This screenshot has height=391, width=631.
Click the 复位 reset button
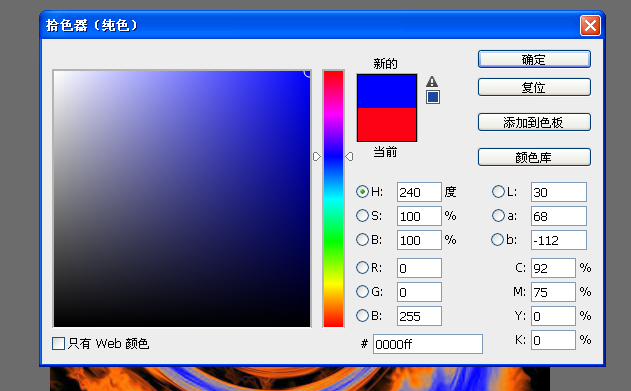point(534,87)
